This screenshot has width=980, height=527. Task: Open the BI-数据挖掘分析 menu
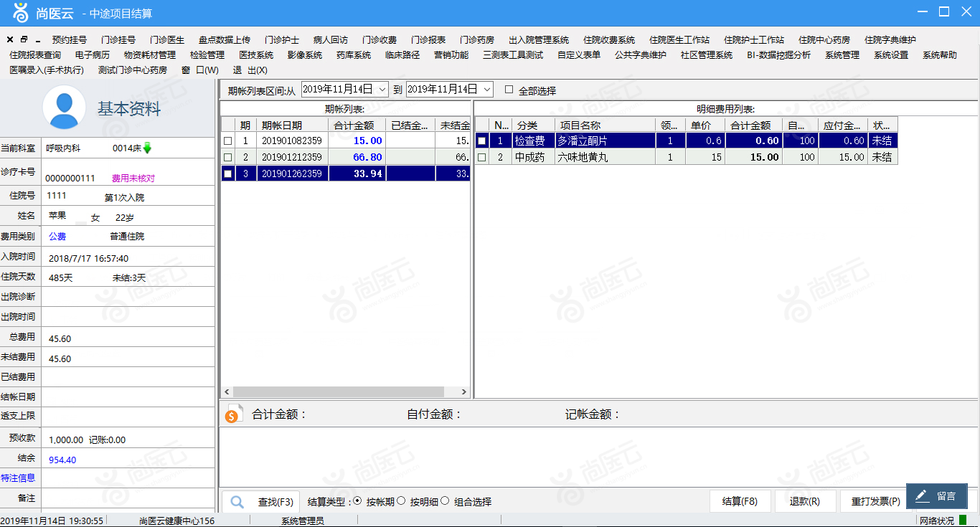[779, 55]
